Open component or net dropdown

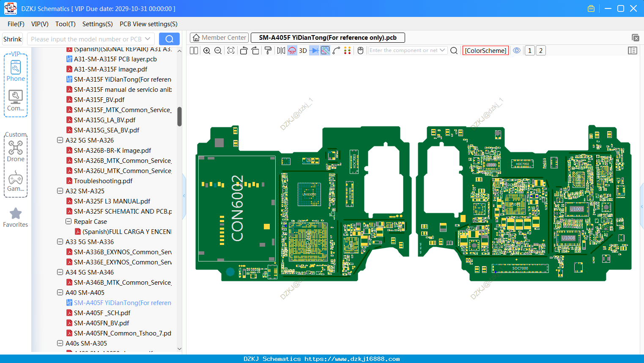coord(442,50)
